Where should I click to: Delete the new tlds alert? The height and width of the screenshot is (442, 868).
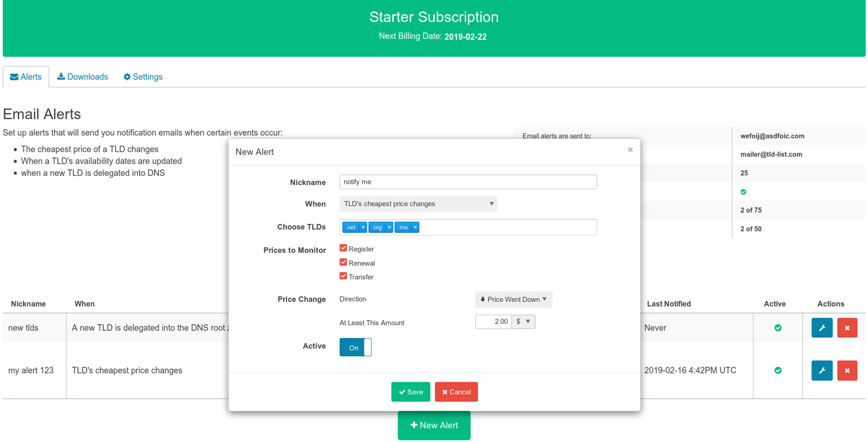coord(847,328)
